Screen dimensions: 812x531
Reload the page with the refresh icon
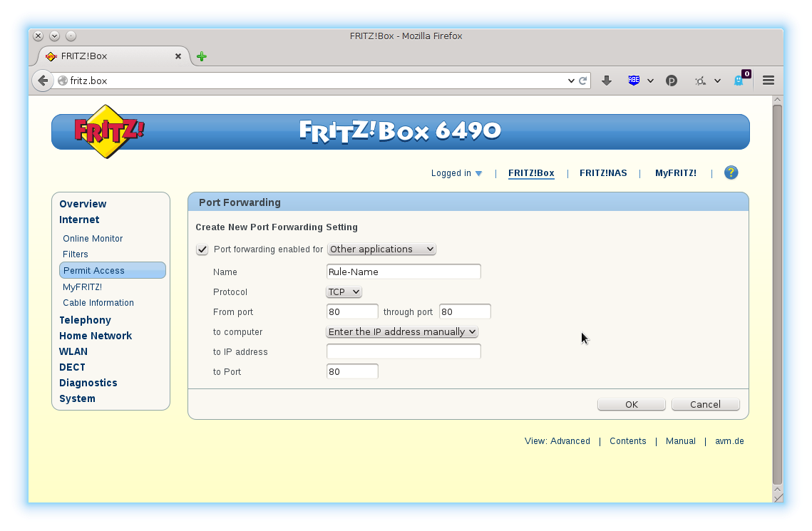point(582,80)
